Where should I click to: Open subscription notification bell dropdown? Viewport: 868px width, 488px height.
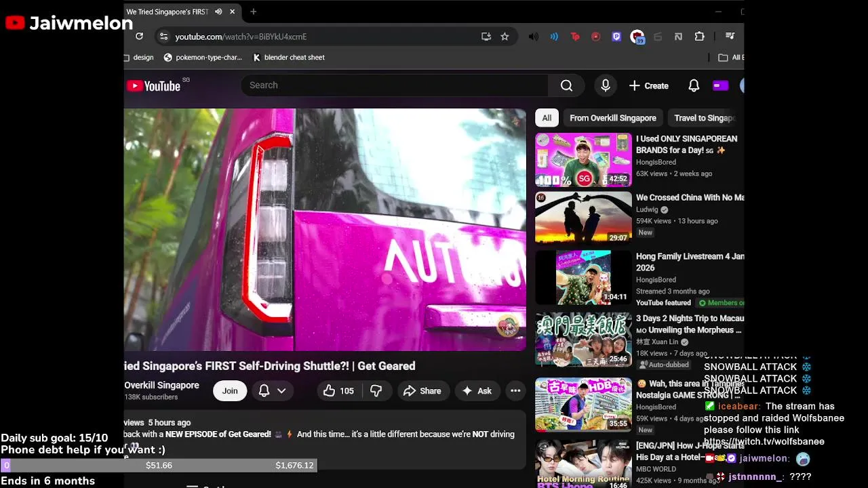272,390
